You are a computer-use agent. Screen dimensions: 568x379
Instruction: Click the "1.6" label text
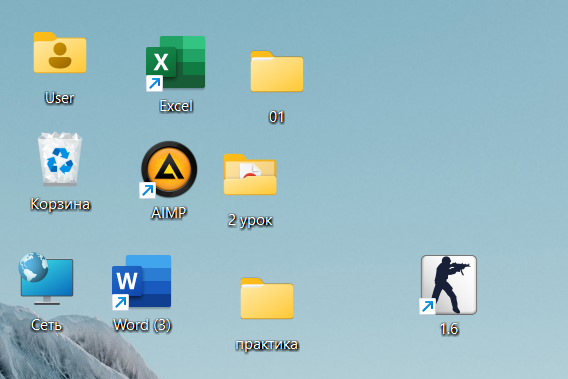(449, 329)
